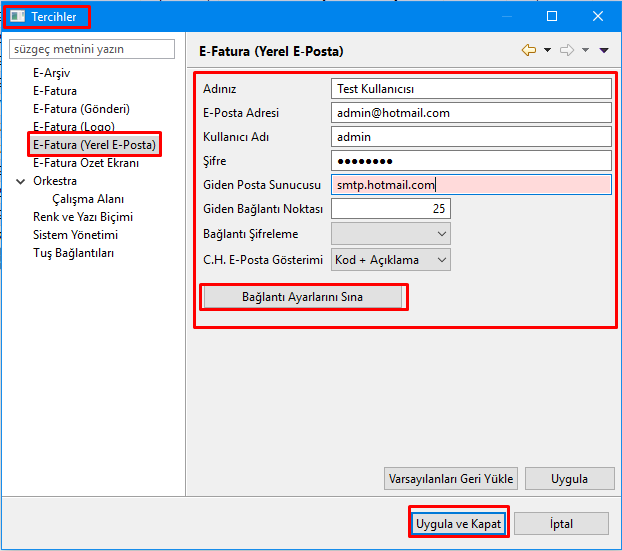Click Uygula ve Kapat button
Screen dimensions: 622x551
point(459,524)
